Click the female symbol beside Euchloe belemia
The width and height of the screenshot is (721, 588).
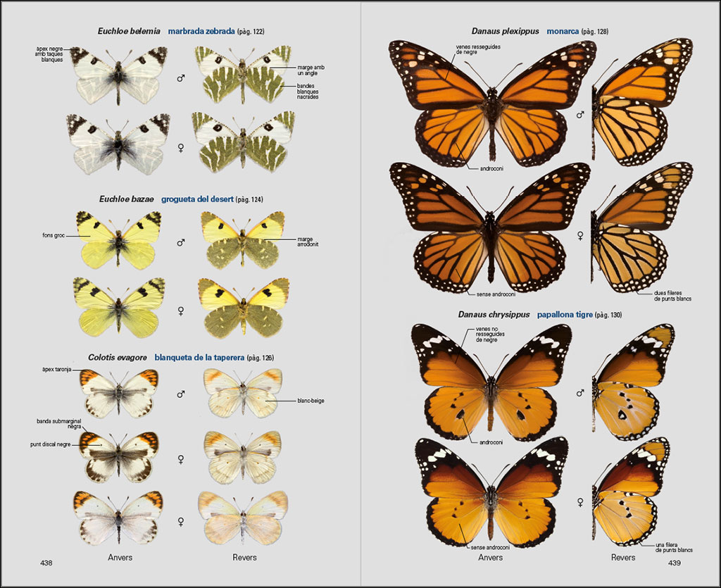point(181,148)
